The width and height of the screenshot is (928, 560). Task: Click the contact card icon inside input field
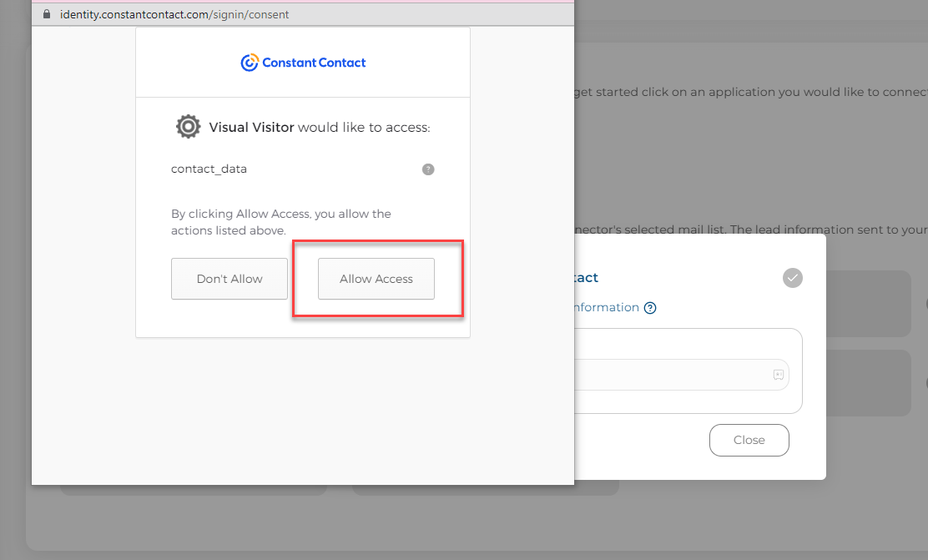tap(779, 375)
